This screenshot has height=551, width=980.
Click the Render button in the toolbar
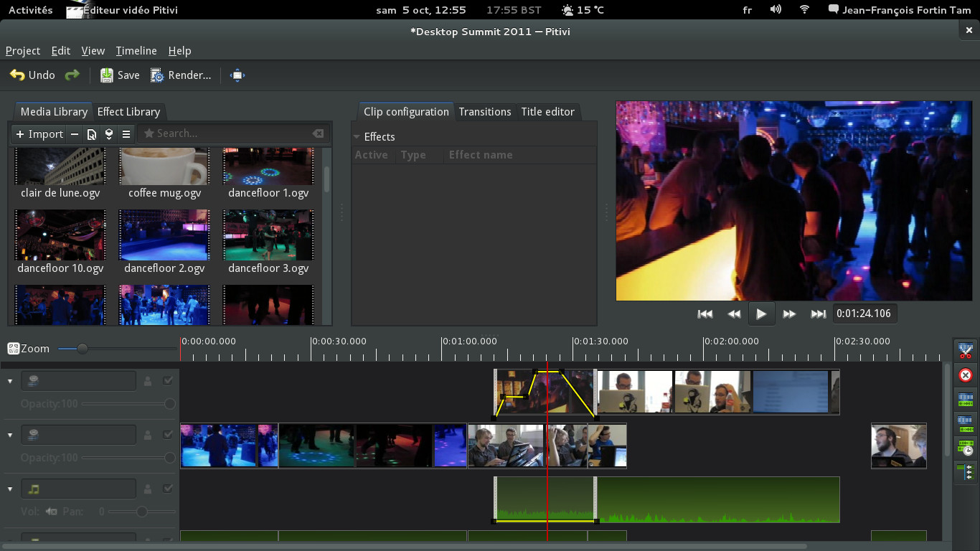[x=181, y=75]
